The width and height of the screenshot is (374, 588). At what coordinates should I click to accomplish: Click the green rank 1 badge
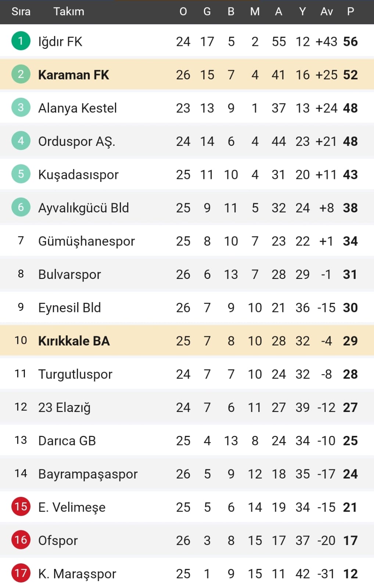(21, 41)
